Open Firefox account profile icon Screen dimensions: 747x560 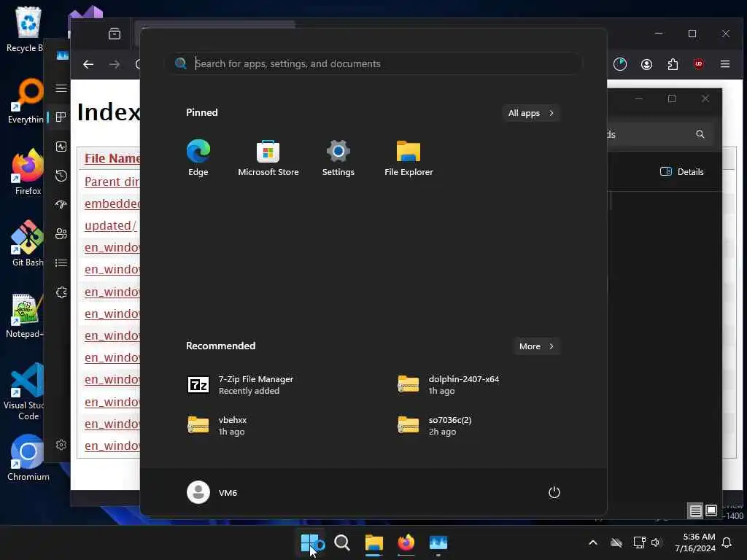pos(646,64)
